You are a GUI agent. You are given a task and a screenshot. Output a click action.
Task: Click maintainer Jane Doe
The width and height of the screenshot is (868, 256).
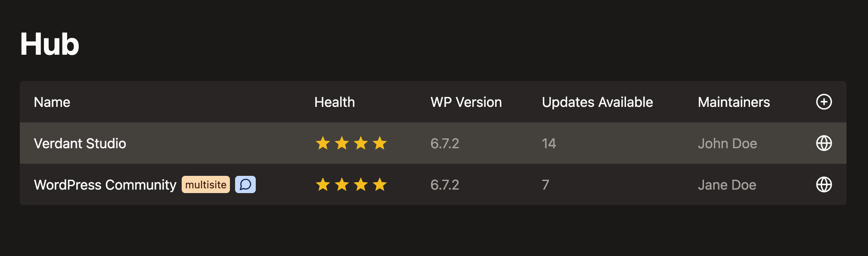[727, 185]
